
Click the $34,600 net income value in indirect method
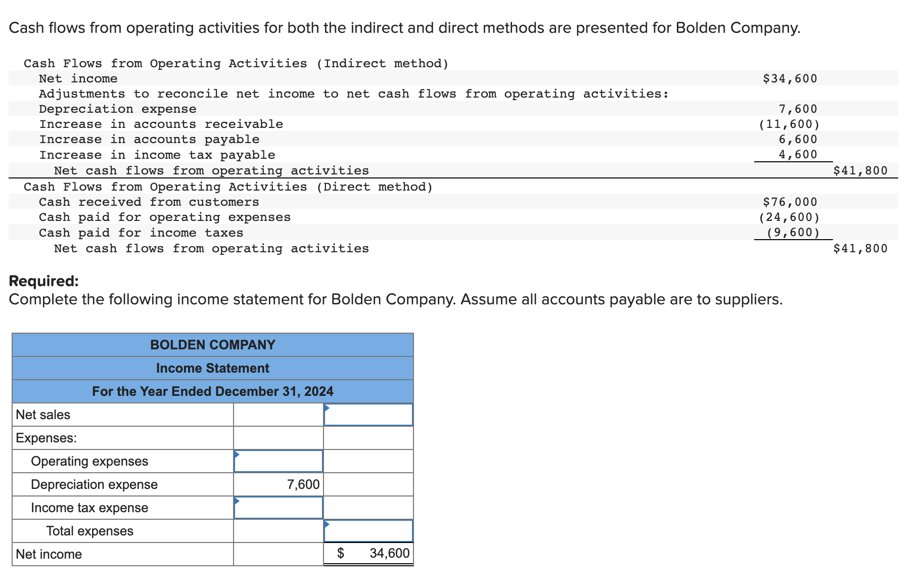pos(790,78)
